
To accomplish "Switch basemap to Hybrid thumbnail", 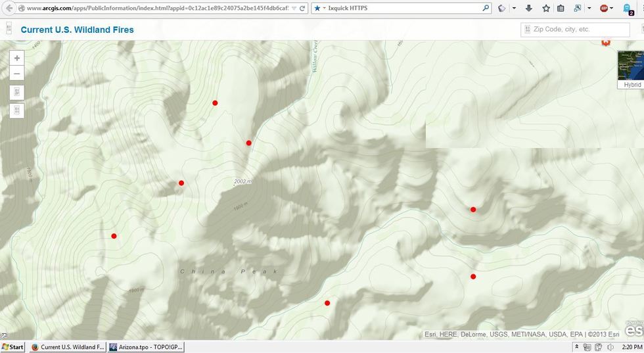I will coord(631,69).
